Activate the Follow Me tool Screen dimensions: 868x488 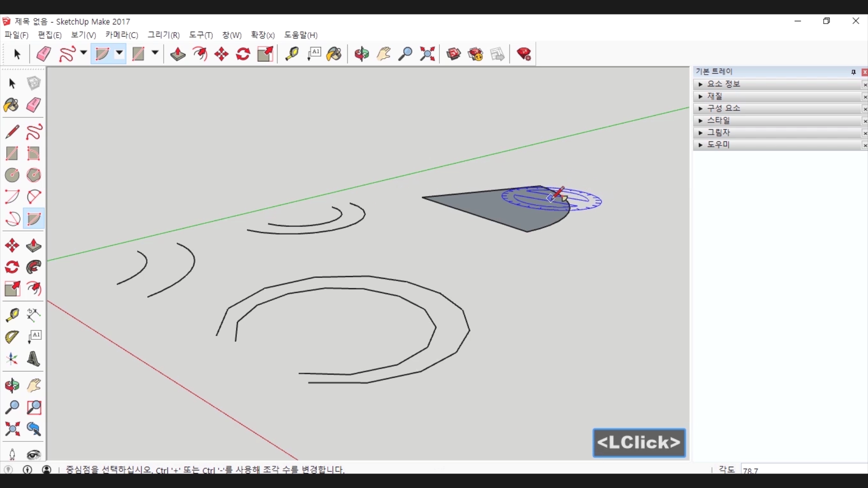(x=34, y=267)
